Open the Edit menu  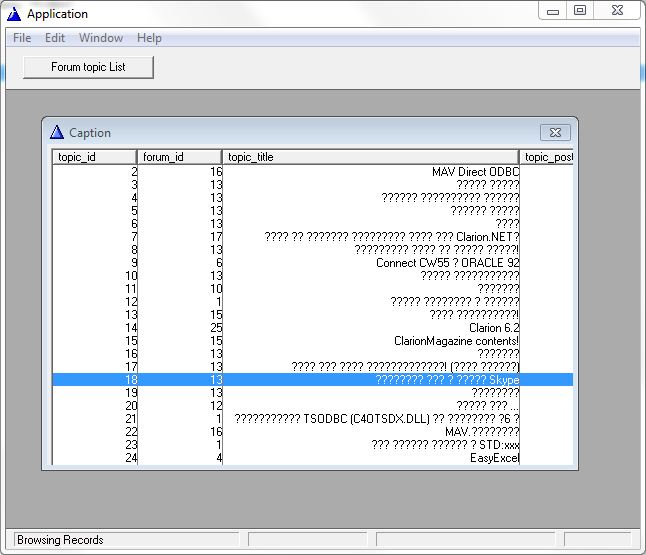tap(55, 38)
